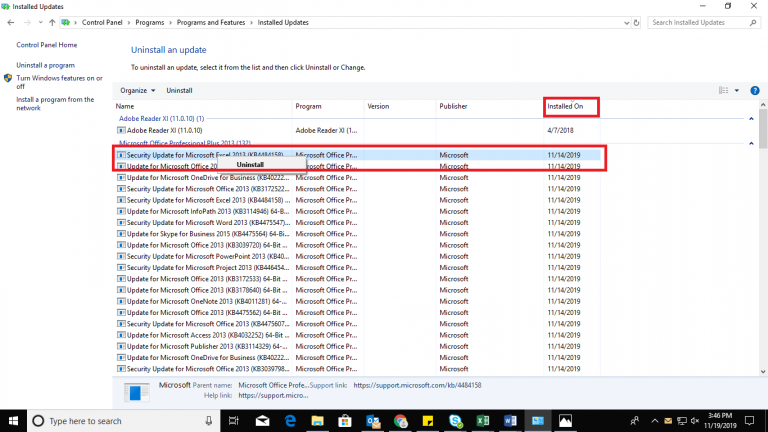Refresh the Installed Updates address bar

point(636,21)
